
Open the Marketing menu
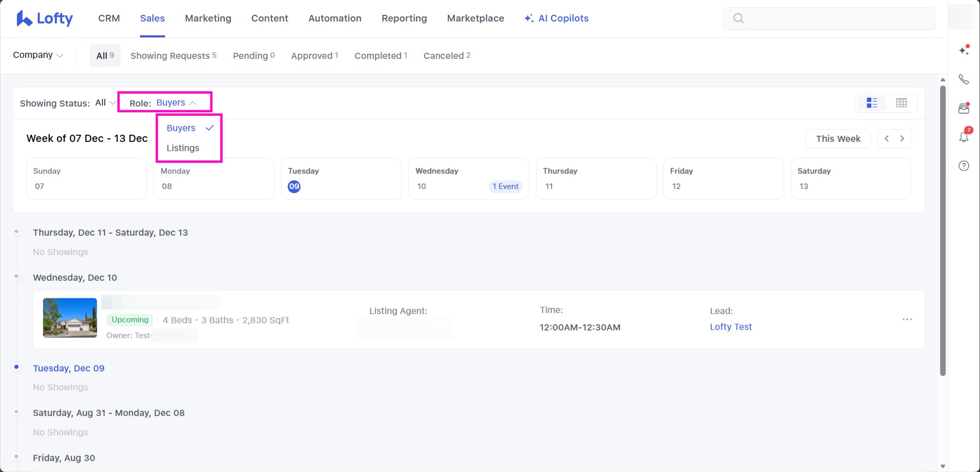208,18
